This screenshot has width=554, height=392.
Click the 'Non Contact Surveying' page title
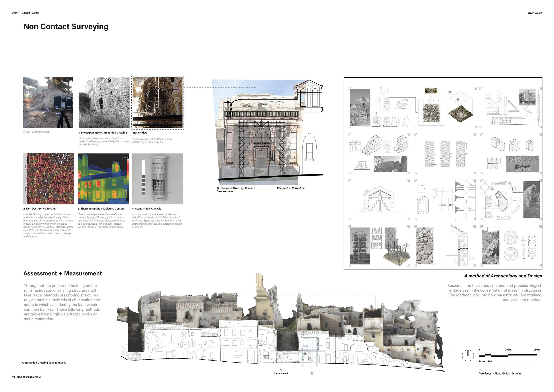tap(66, 27)
